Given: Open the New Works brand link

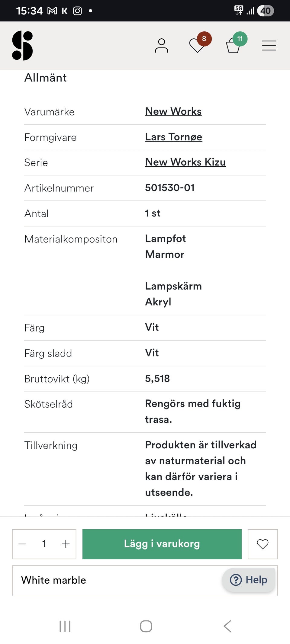Looking at the screenshot, I should pos(173,111).
